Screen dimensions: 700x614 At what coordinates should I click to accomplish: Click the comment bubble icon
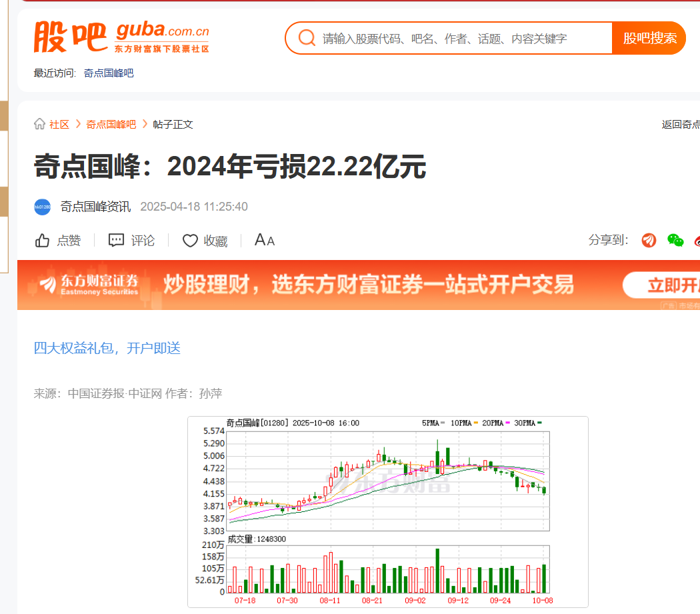point(117,241)
